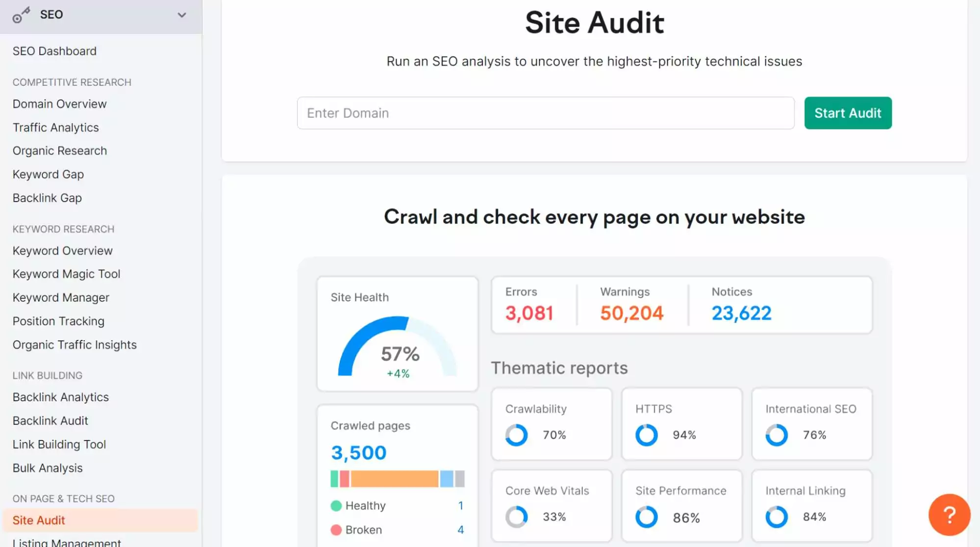Image resolution: width=980 pixels, height=547 pixels.
Task: Click the SEO key icon in sidebar
Action: [22, 15]
